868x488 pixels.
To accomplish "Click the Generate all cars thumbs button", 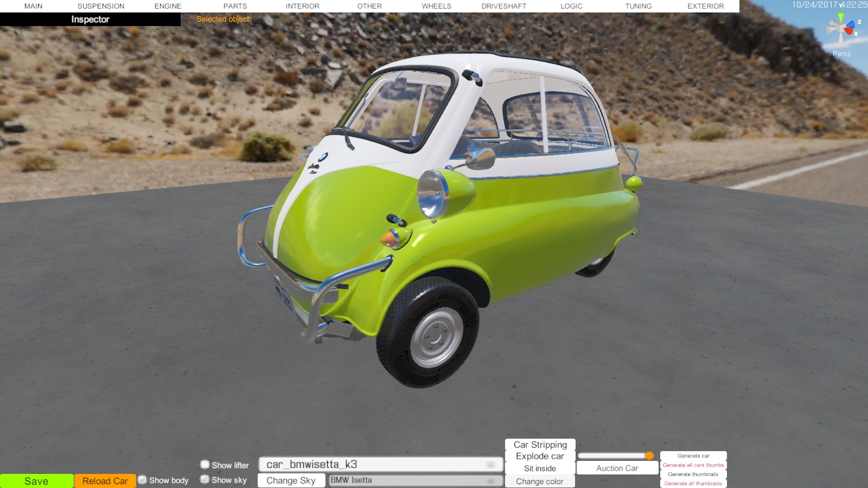I will click(x=693, y=465).
